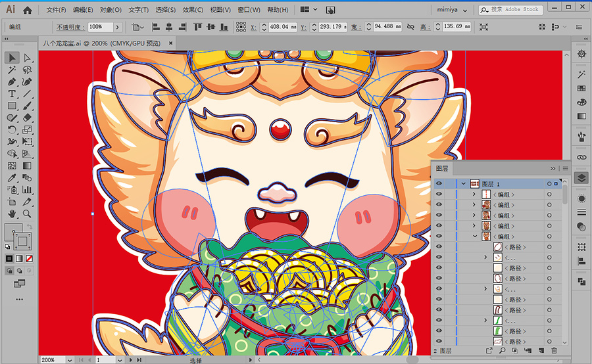Open the 窗口(W) menu
The width and height of the screenshot is (592, 364).
pyautogui.click(x=249, y=10)
